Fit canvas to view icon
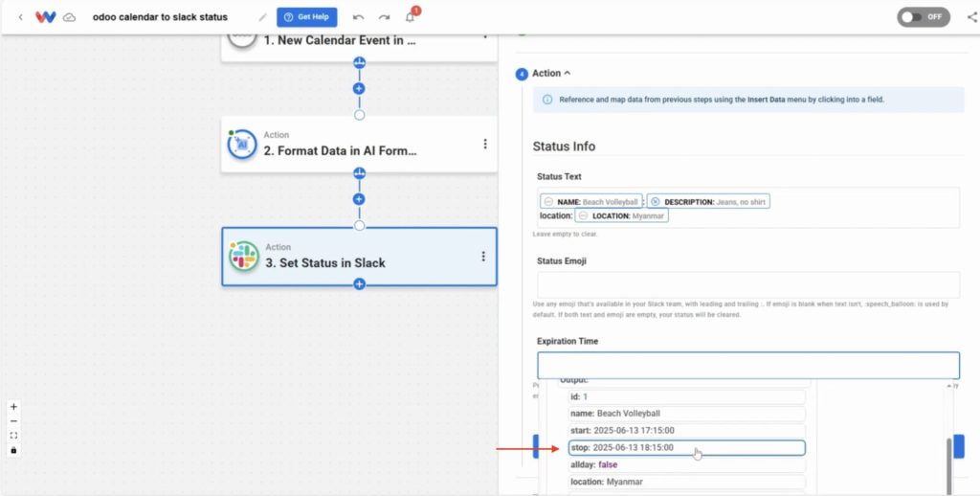The height and width of the screenshot is (496, 980). pyautogui.click(x=13, y=436)
